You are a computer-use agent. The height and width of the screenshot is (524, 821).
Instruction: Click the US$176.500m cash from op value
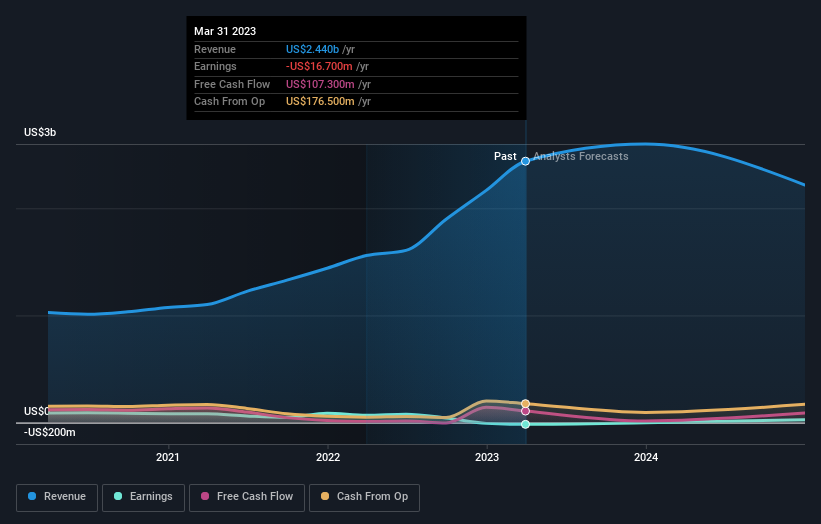pos(320,102)
